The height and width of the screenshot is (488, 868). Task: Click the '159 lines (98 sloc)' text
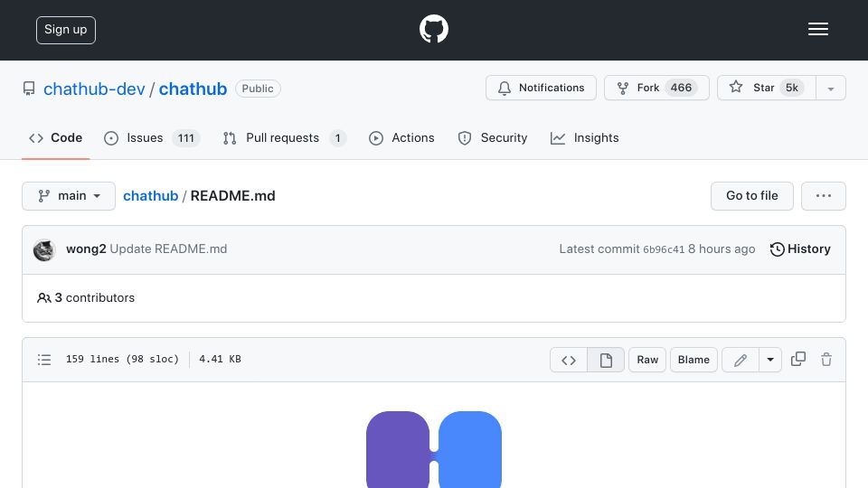click(122, 359)
